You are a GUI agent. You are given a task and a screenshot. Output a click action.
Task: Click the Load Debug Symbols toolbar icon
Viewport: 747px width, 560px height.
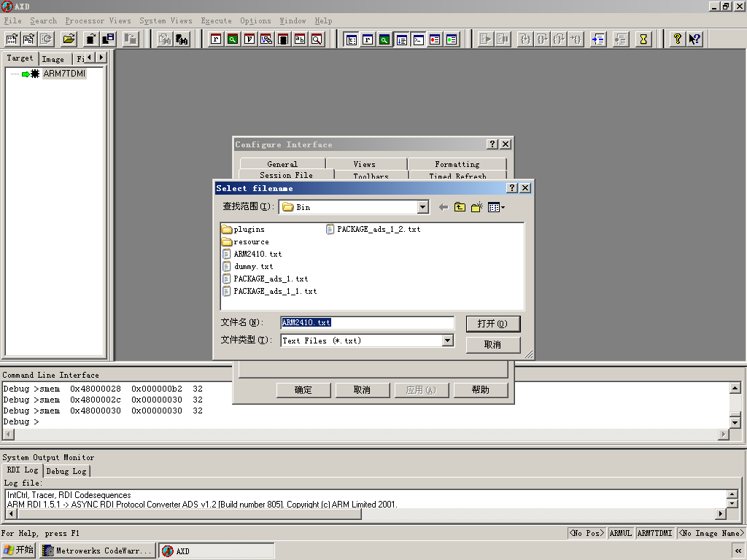tap(29, 39)
